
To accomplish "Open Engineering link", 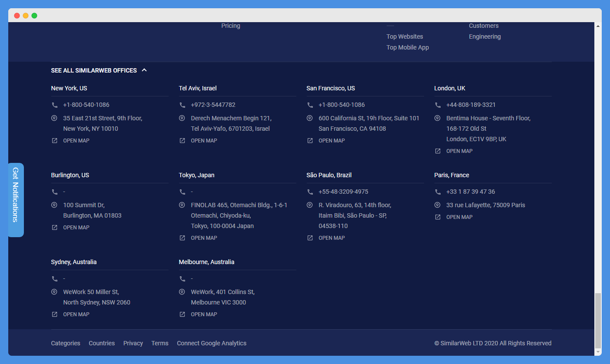I will (x=485, y=36).
